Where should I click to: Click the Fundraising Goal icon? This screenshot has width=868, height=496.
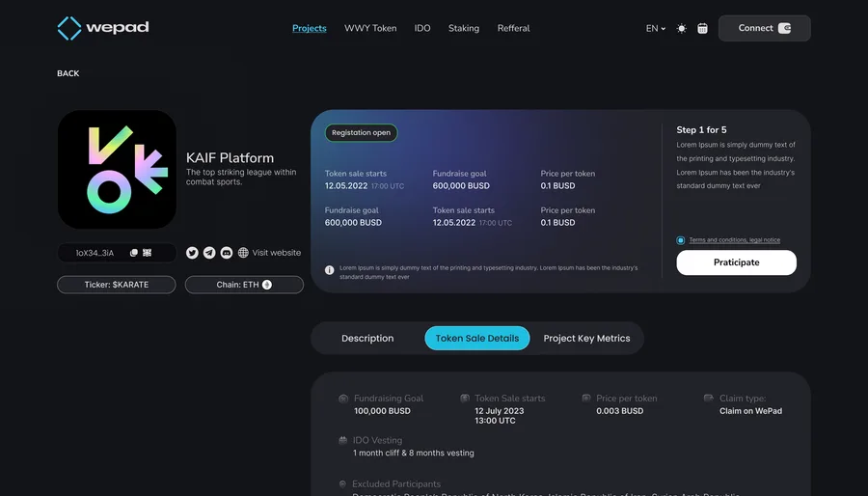[x=343, y=398]
